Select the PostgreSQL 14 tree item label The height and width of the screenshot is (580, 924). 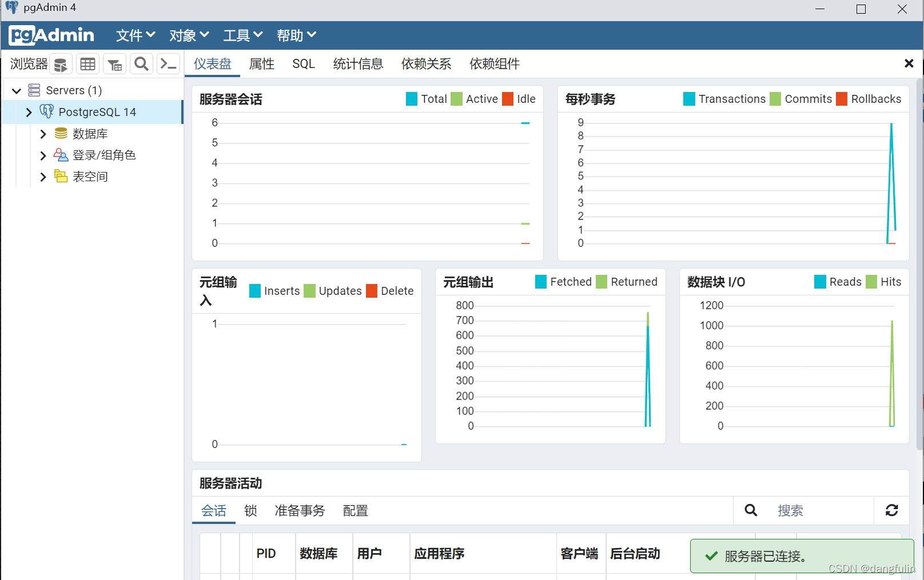pos(97,112)
